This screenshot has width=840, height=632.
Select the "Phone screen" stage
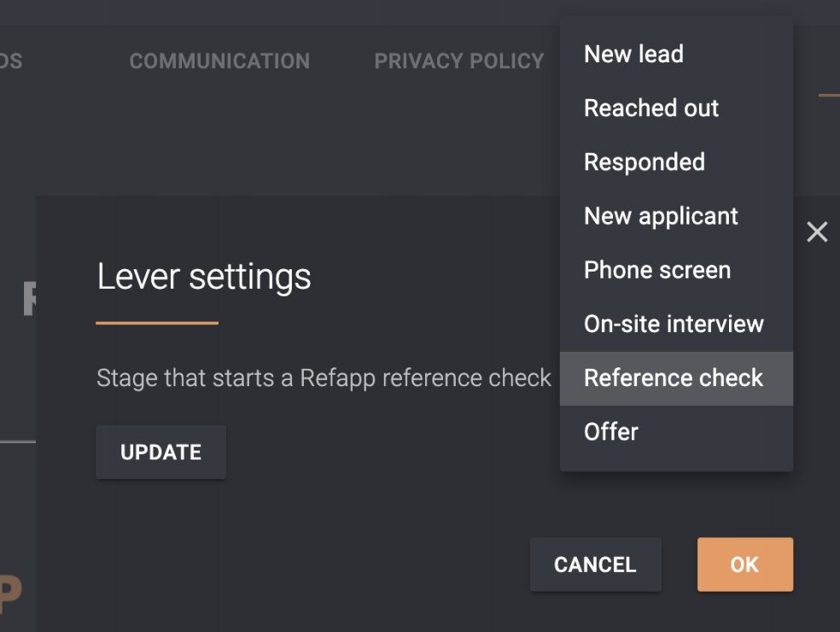[657, 270]
